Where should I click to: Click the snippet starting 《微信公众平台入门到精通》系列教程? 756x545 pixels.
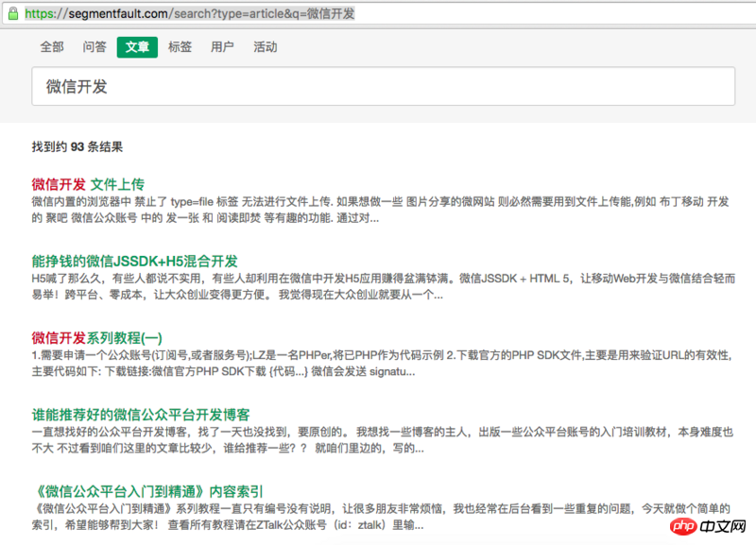[381, 517]
